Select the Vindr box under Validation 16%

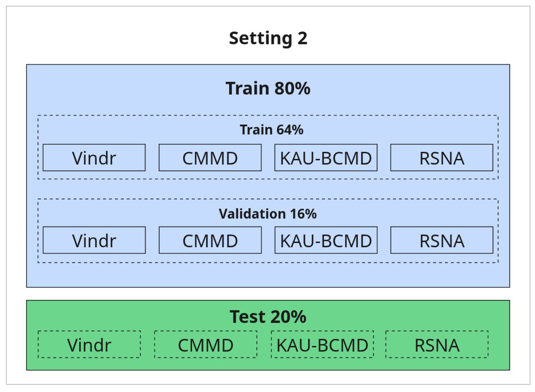click(x=94, y=240)
